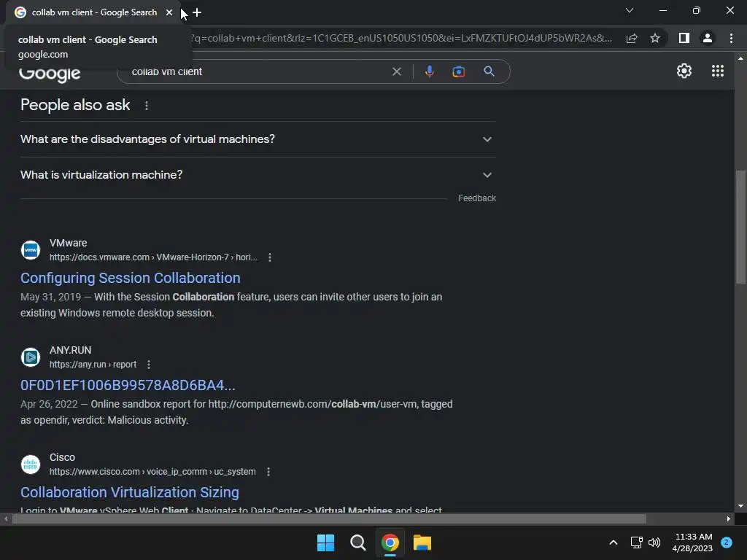
Task: Open the 0F0D1EF1006B99578A8D6BA4 result
Action: 128,385
